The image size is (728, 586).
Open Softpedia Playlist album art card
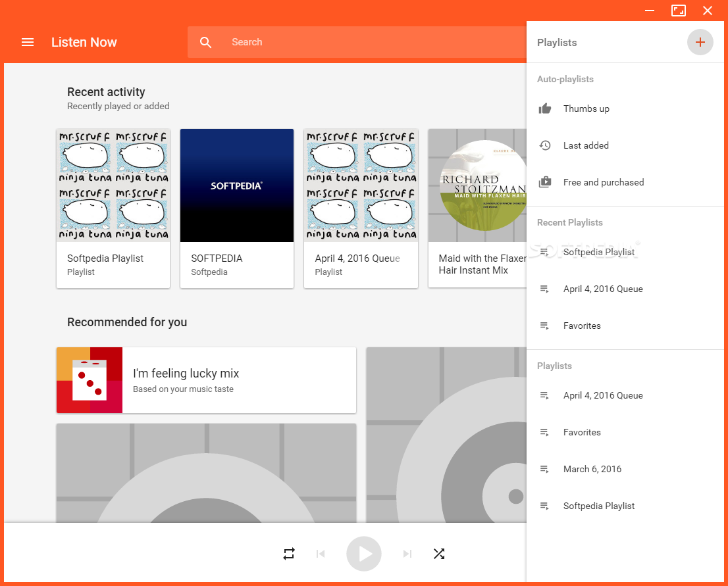pyautogui.click(x=113, y=185)
